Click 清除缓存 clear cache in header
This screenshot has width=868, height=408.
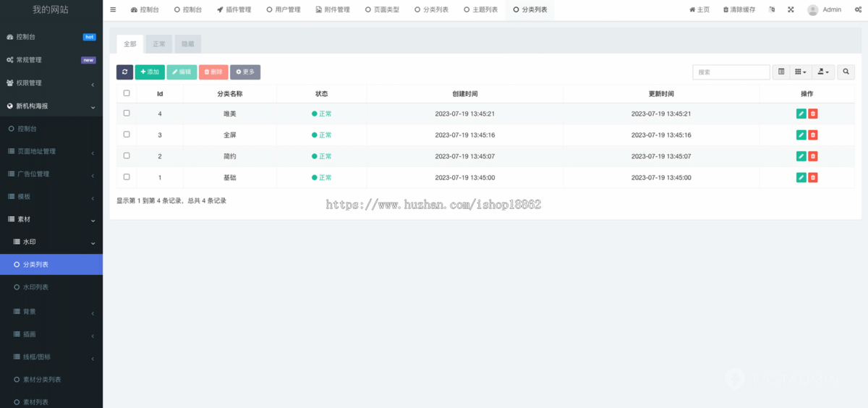click(739, 9)
